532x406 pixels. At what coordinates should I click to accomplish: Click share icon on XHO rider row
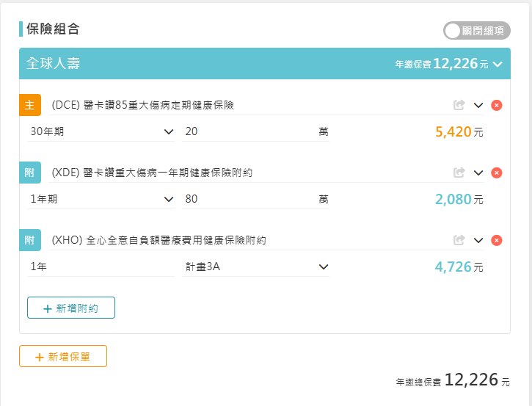(459, 240)
